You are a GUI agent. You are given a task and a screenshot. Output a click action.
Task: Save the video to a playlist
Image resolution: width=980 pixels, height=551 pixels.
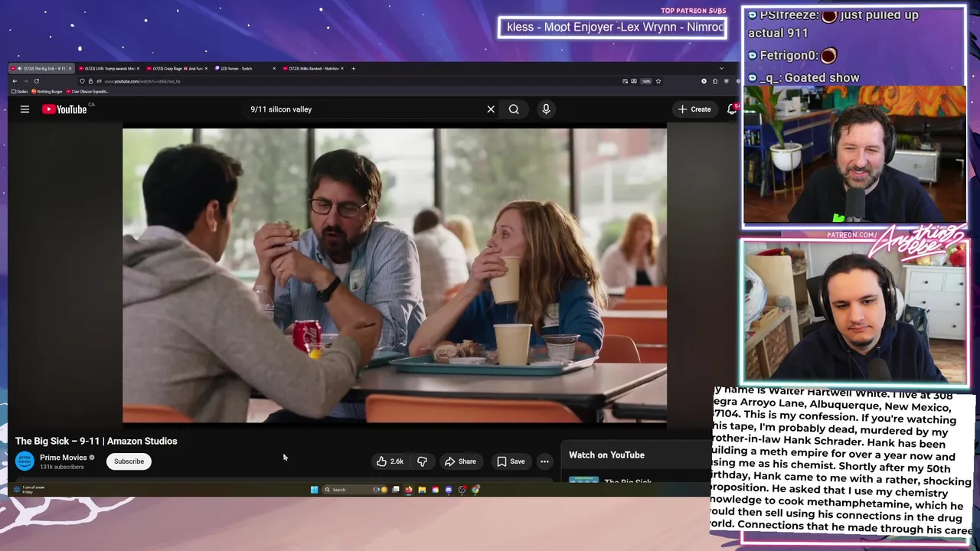(511, 461)
